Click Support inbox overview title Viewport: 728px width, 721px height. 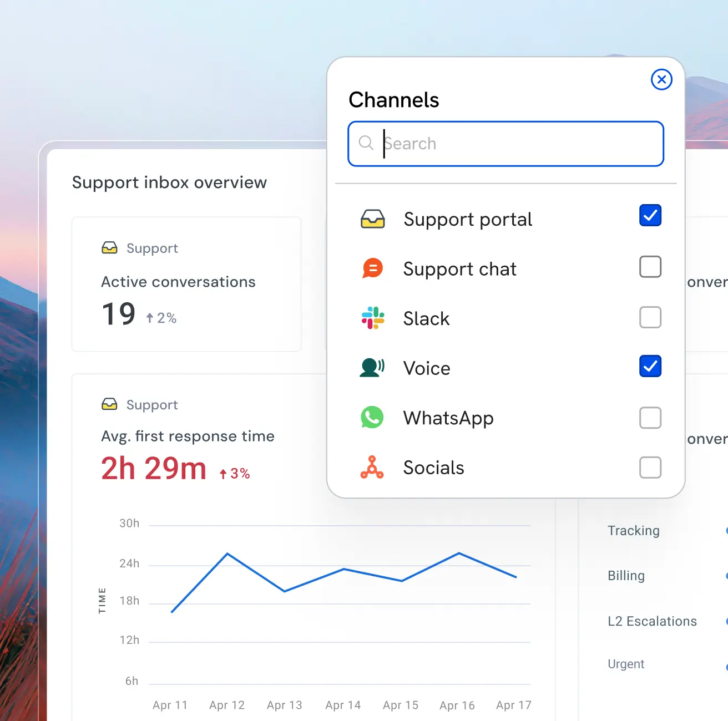tap(170, 182)
